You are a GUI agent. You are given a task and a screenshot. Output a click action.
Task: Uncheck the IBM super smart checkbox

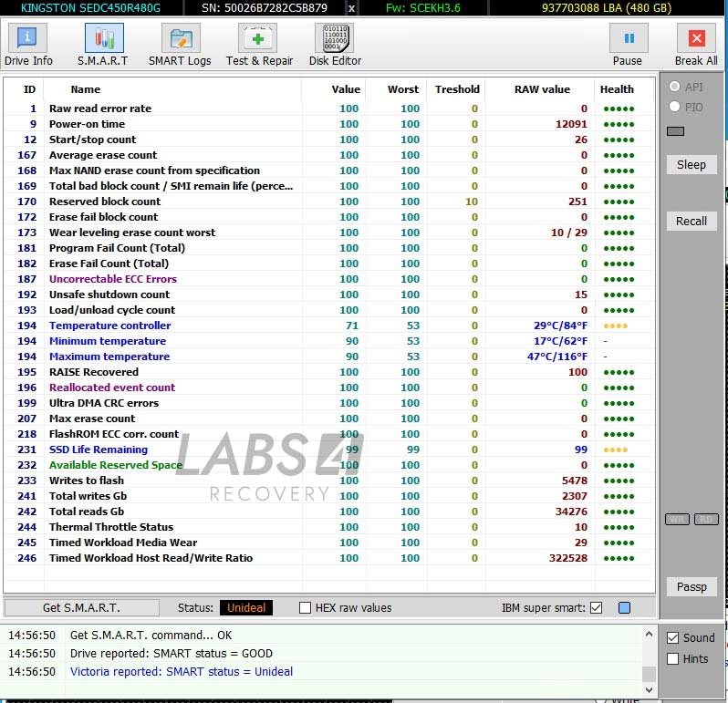click(x=597, y=608)
